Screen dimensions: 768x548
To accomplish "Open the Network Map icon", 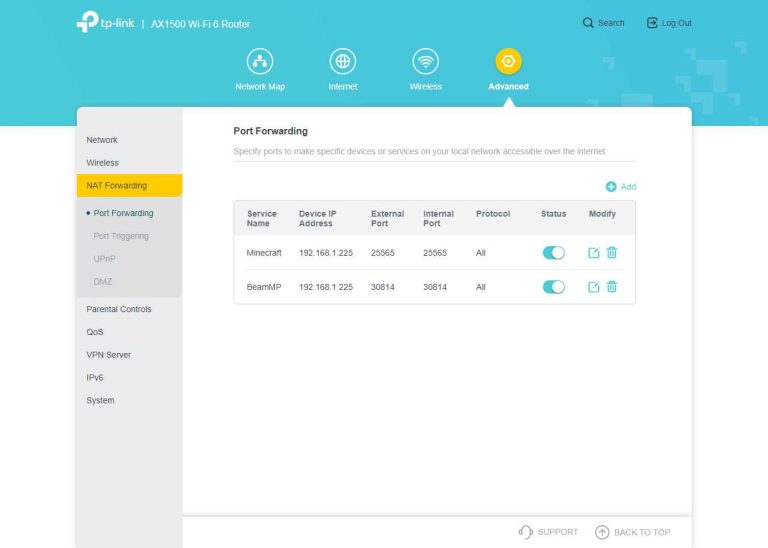I will coord(259,62).
